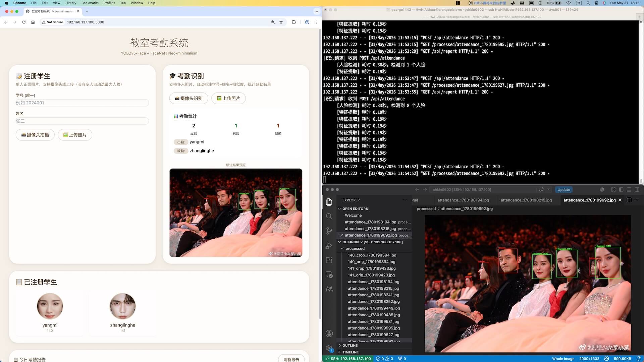Switch to attendance_1780198215.jpg editor tab

click(x=526, y=200)
